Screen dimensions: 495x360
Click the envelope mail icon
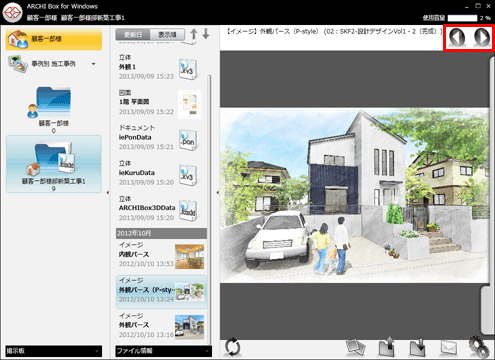pyautogui.click(x=449, y=348)
